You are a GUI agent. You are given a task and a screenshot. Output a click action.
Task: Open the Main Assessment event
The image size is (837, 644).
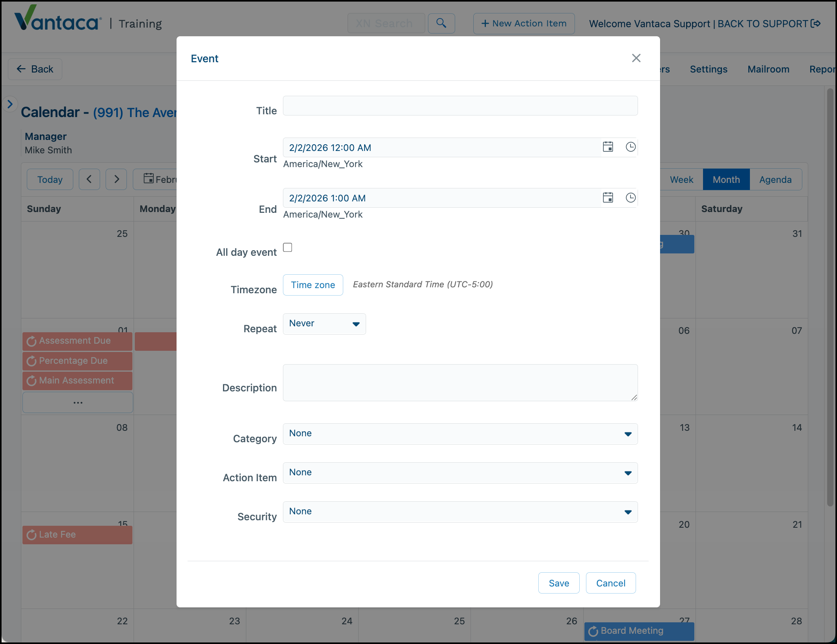[77, 380]
